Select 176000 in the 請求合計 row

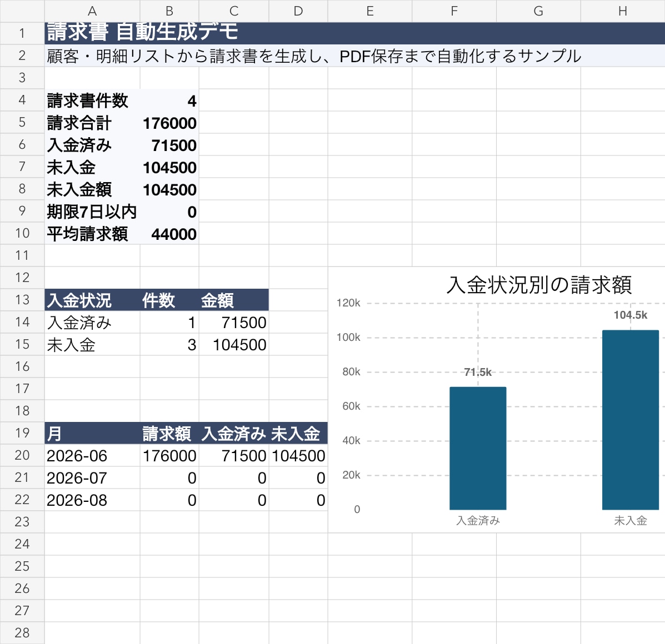coord(169,122)
